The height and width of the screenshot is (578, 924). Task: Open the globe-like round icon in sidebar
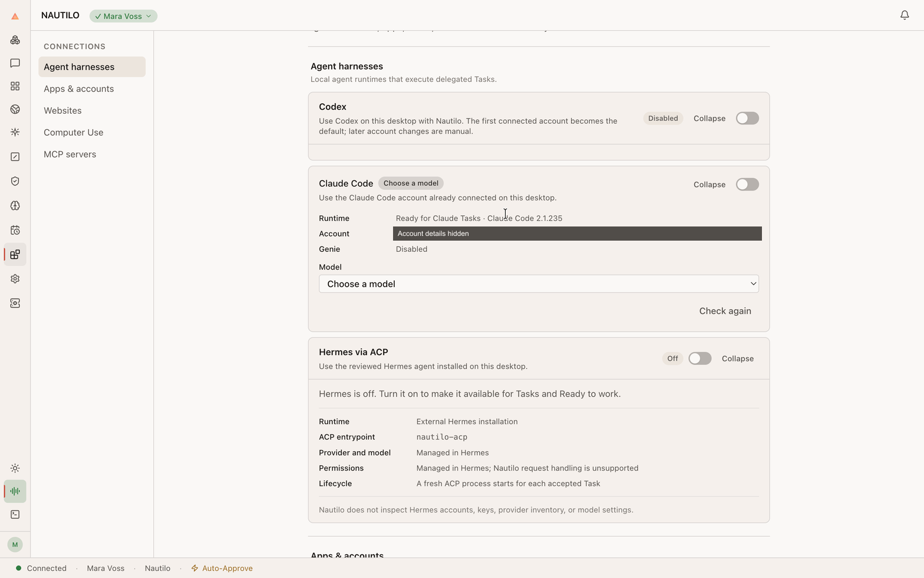coord(15,109)
